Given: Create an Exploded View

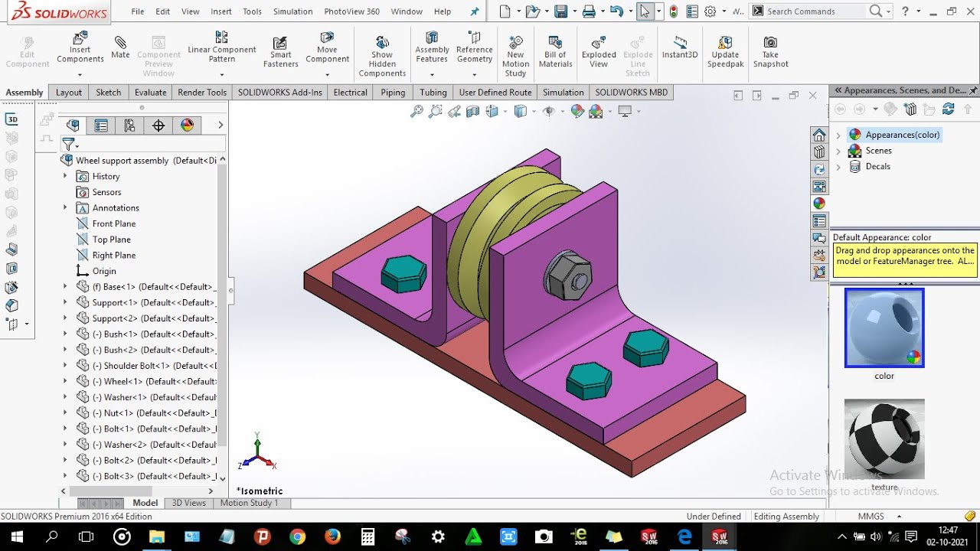Looking at the screenshot, I should [x=599, y=52].
